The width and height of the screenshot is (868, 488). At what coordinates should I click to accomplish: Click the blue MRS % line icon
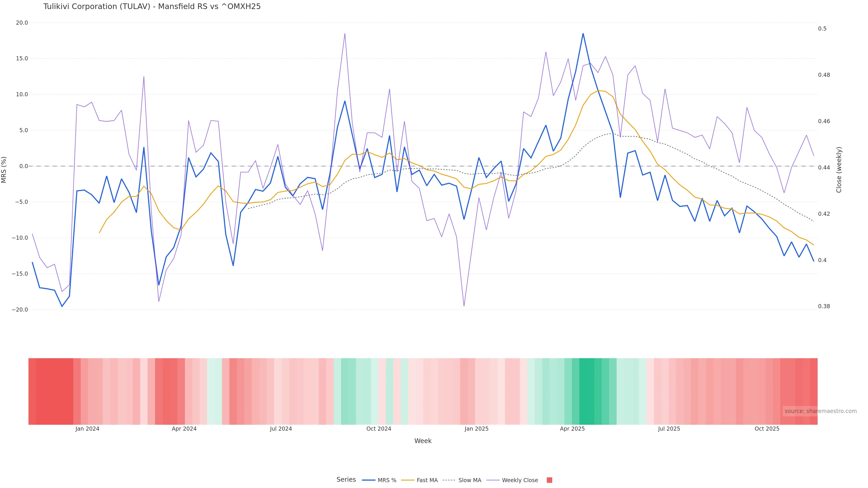point(369,480)
